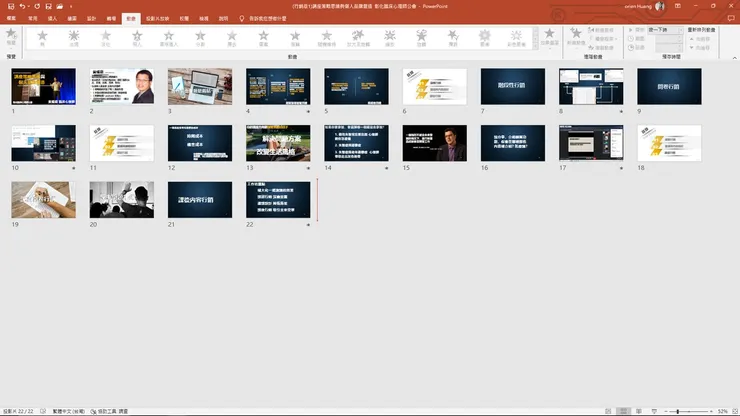Choose the Fly In (飛入) animation effect
The image size is (740, 416).
coord(137,38)
